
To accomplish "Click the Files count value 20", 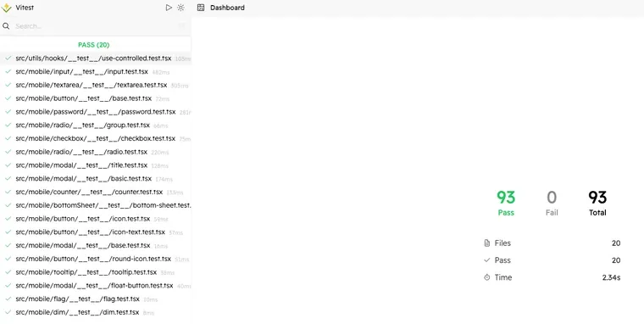I will (x=616, y=243).
